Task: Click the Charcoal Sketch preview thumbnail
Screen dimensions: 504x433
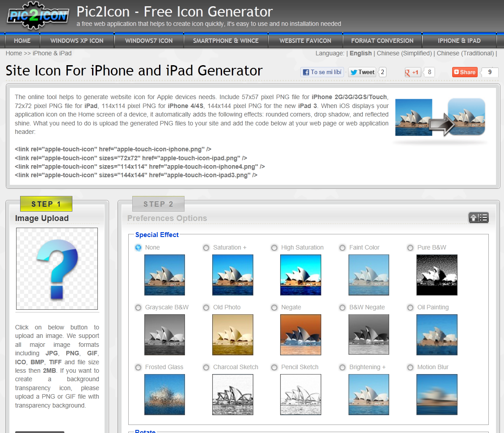Action: (233, 395)
